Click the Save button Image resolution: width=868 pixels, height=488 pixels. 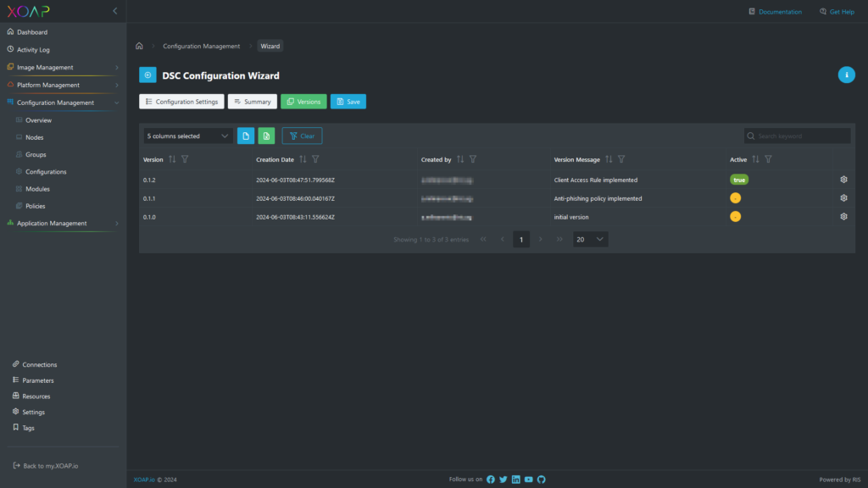point(348,102)
